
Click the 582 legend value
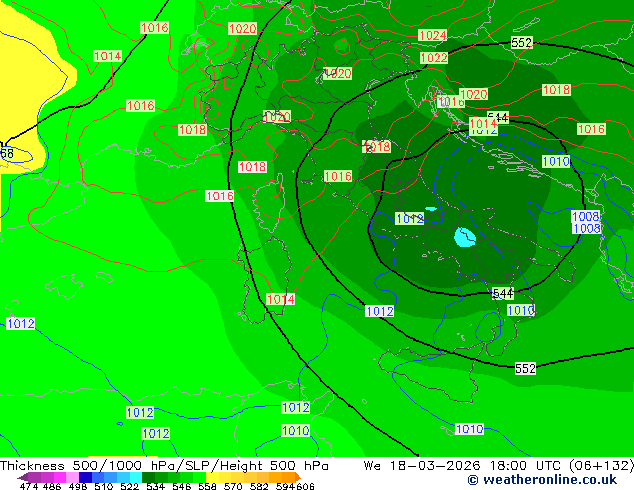[259, 486]
